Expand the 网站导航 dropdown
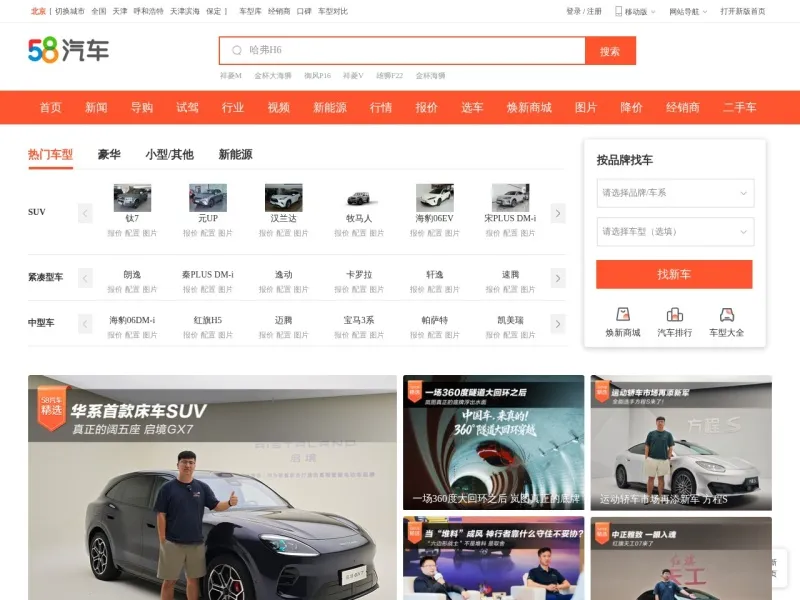The height and width of the screenshot is (600, 800). click(688, 11)
